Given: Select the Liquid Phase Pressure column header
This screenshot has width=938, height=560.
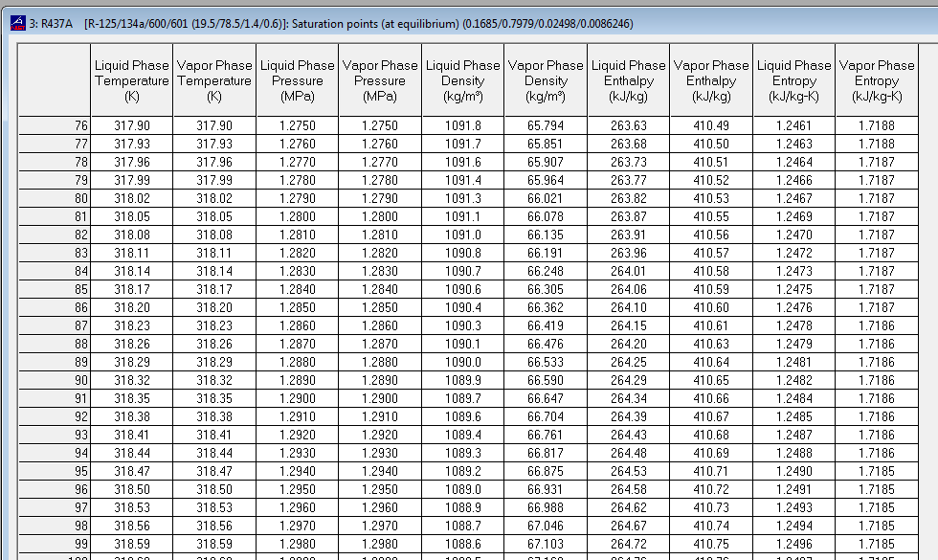Looking at the screenshot, I should tap(297, 81).
